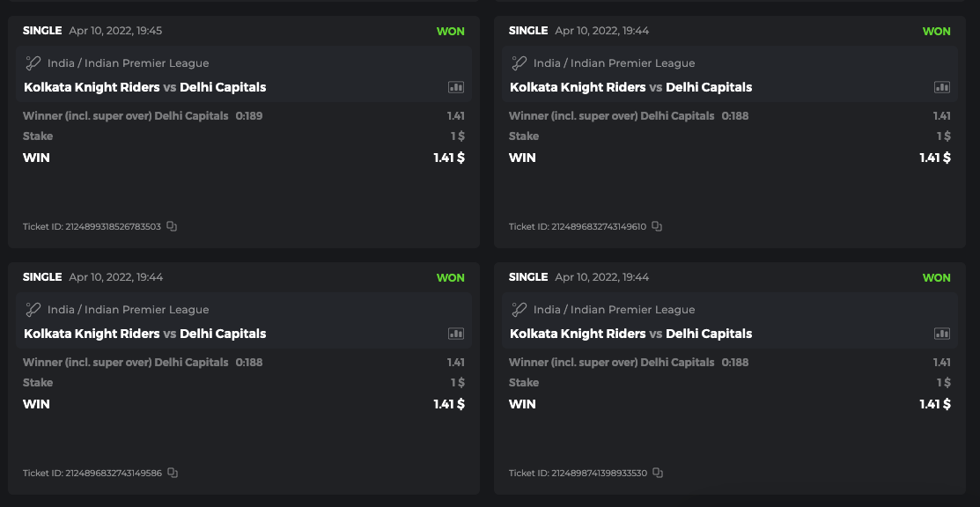The image size is (980, 507).
Task: Open Kolkata vs Delhi match in bottom-right card
Action: click(x=630, y=334)
